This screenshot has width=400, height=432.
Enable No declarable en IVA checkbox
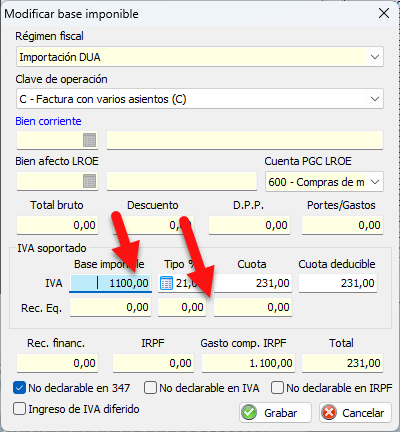150,388
